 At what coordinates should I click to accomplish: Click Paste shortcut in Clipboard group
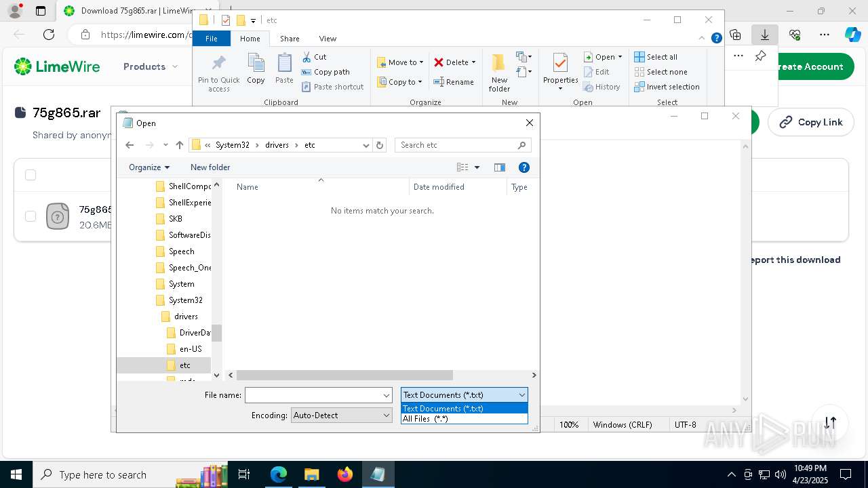point(332,87)
